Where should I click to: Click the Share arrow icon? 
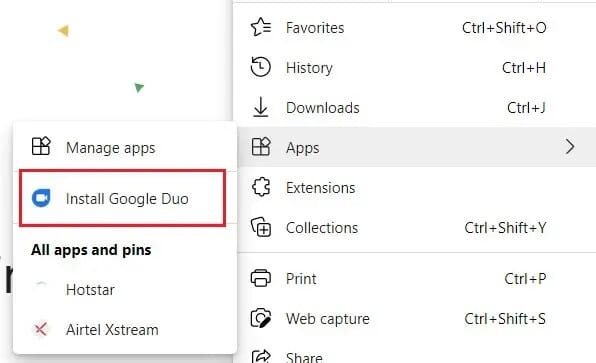261,357
